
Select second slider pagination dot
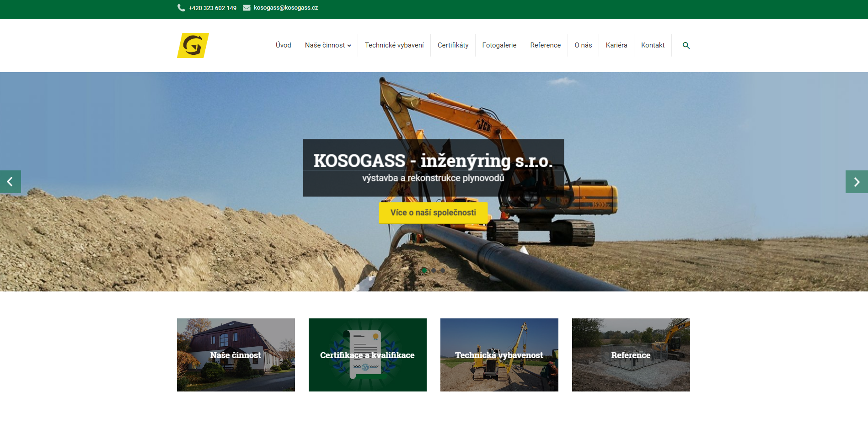[434, 270]
